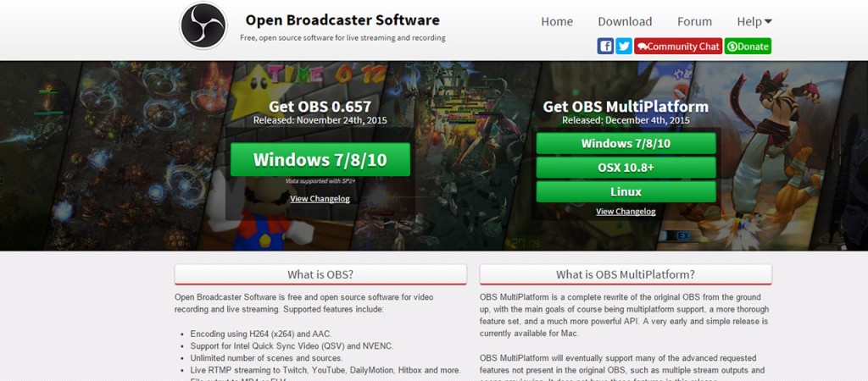
Task: Click 'Unlimited number of scenes and sources.' bullet
Action: tap(267, 358)
